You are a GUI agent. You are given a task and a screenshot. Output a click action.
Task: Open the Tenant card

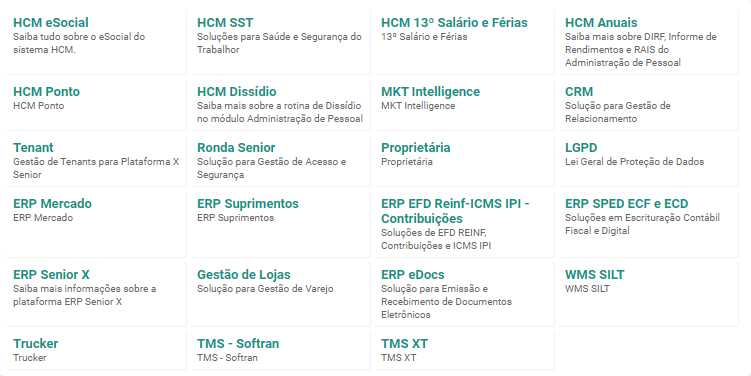click(96, 160)
